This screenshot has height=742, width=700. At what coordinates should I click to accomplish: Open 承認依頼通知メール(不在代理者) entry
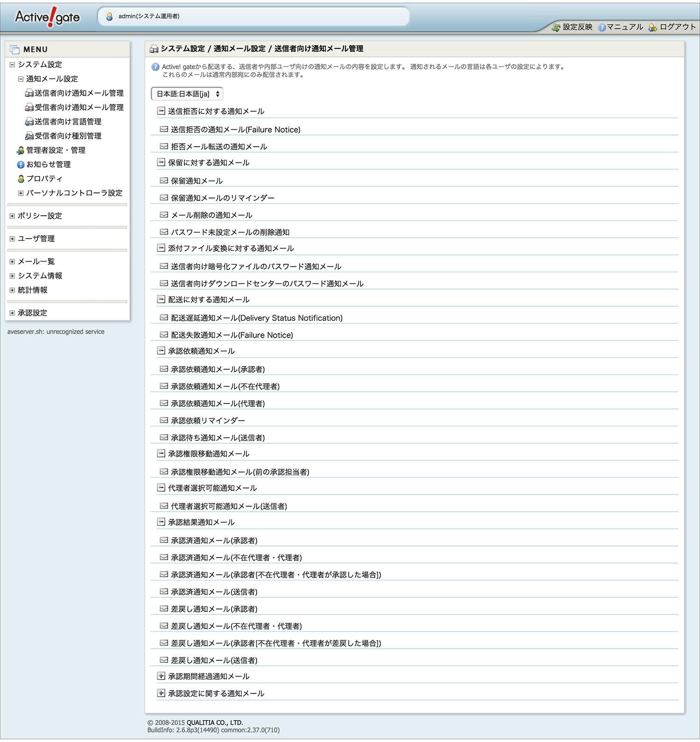coord(225,386)
